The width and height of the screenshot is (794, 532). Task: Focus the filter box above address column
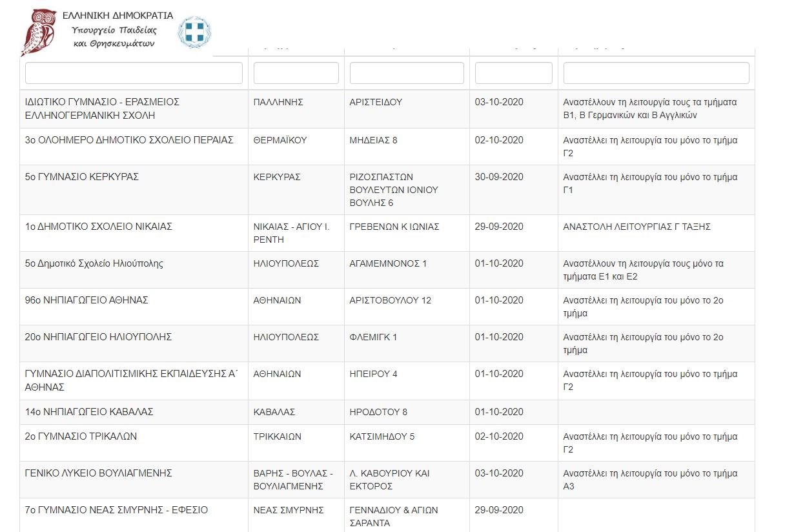[407, 73]
